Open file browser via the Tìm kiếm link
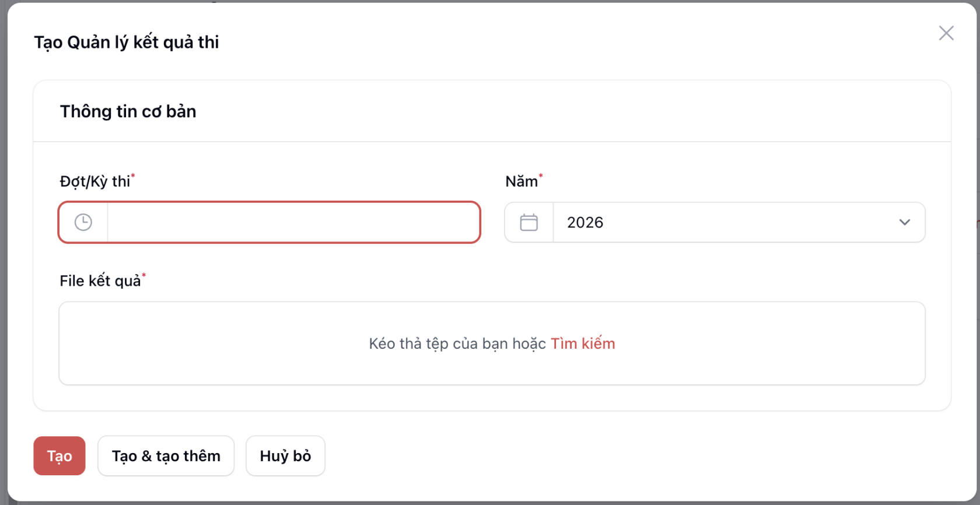 pos(583,343)
